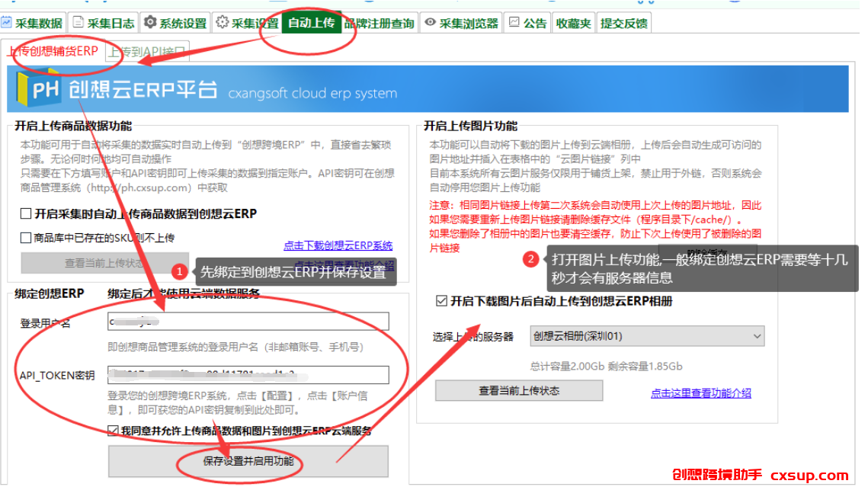Switch to the 自动上传 tab
Viewport: 868px width, 503px height.
(311, 23)
